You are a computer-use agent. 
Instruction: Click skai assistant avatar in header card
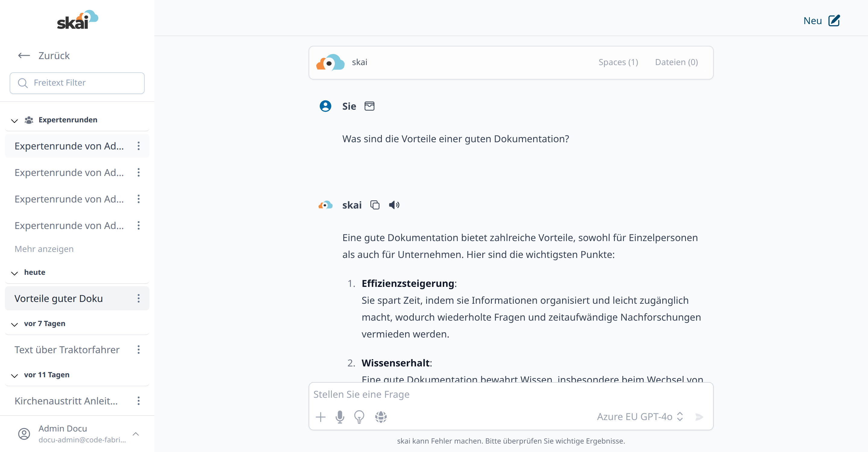point(330,63)
